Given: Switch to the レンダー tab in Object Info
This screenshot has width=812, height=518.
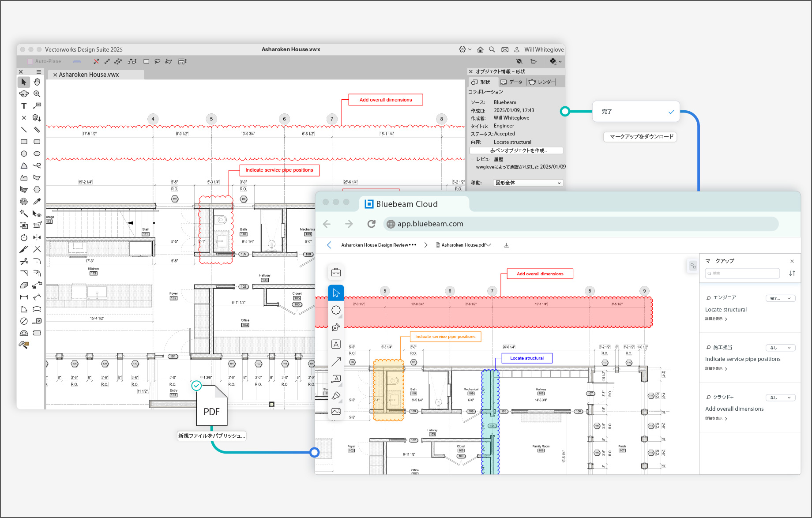Looking at the screenshot, I should pos(541,82).
